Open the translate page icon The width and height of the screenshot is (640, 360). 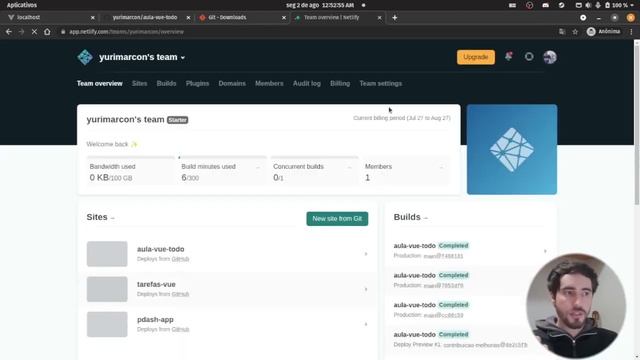tap(562, 31)
